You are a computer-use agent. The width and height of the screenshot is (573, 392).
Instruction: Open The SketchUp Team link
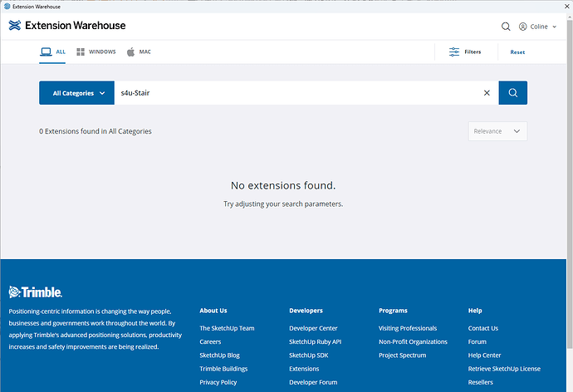227,328
